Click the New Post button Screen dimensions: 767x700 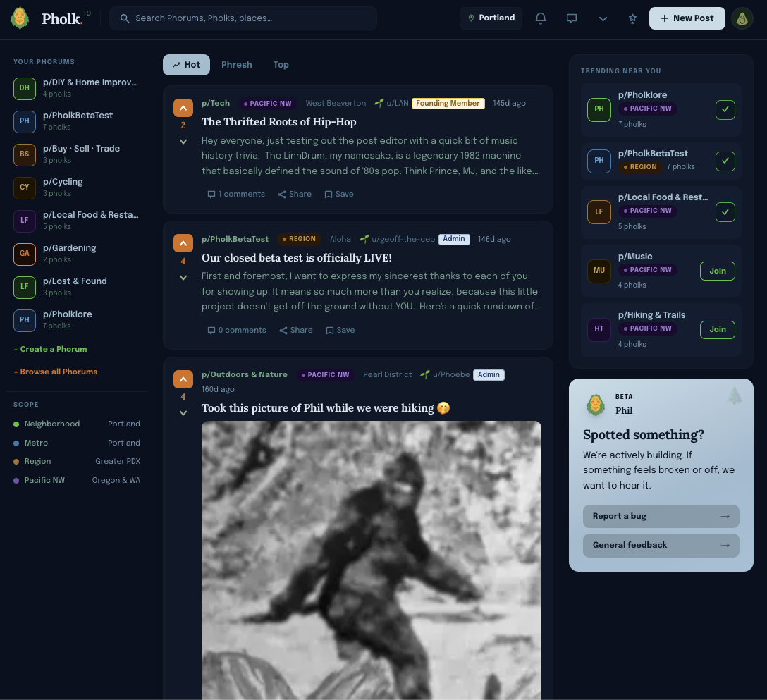pos(687,18)
